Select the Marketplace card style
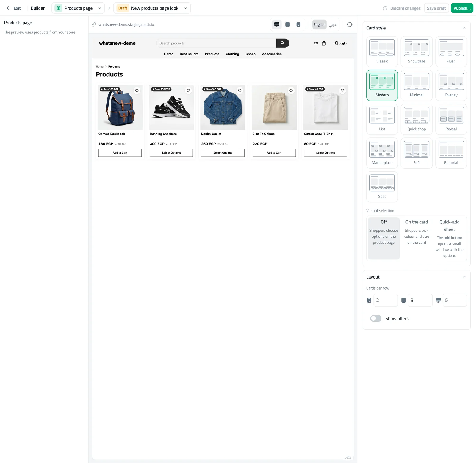This screenshot has width=476, height=463. (382, 153)
